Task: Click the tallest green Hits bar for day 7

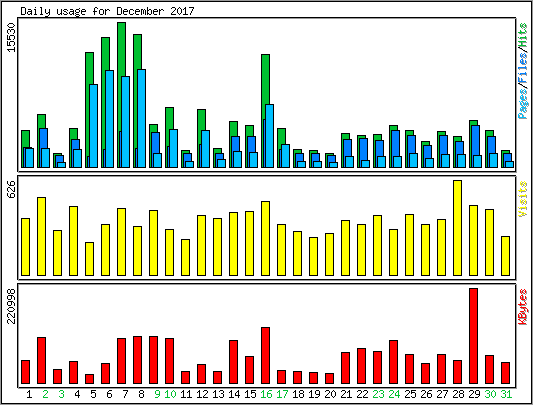Action: [x=121, y=95]
